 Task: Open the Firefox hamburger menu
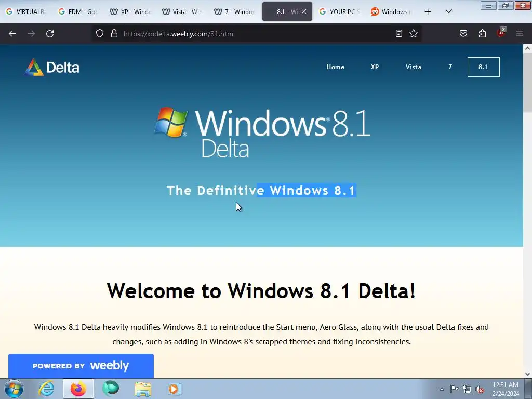[x=520, y=33]
